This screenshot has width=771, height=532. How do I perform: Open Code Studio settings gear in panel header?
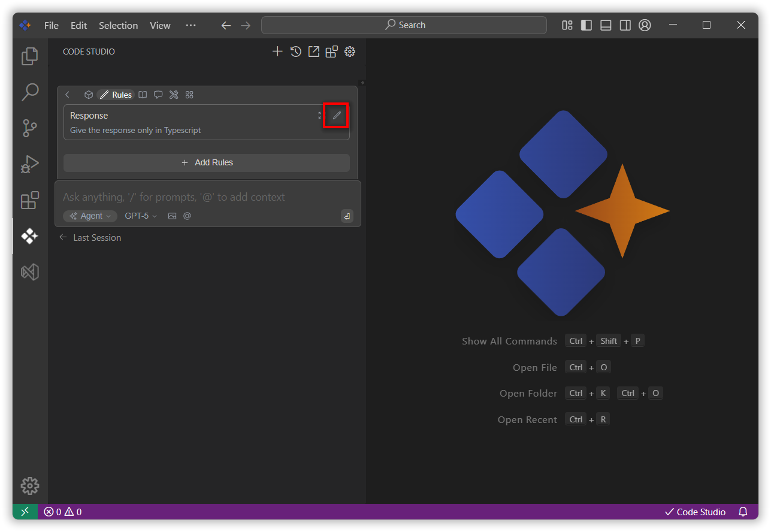pos(350,52)
